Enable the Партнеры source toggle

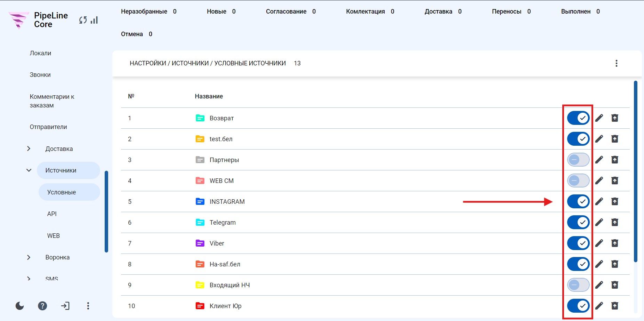pyautogui.click(x=578, y=160)
